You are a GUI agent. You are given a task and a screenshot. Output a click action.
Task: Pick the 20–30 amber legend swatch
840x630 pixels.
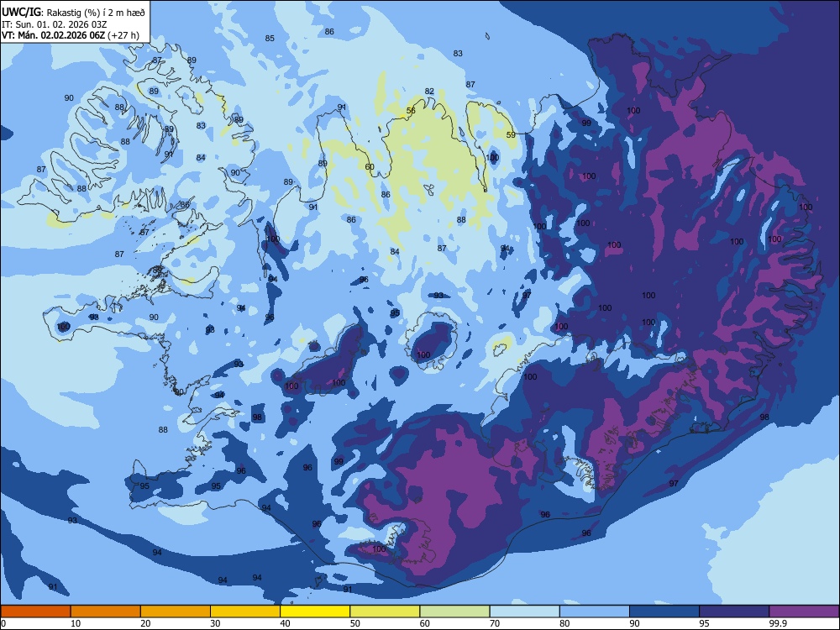click(176, 612)
